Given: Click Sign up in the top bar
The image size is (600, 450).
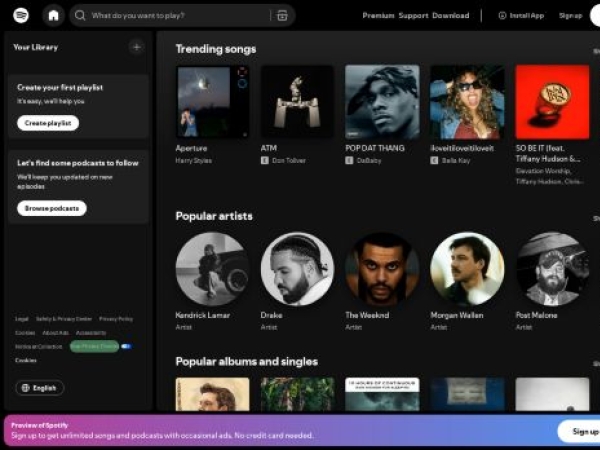Looking at the screenshot, I should click(x=571, y=15).
